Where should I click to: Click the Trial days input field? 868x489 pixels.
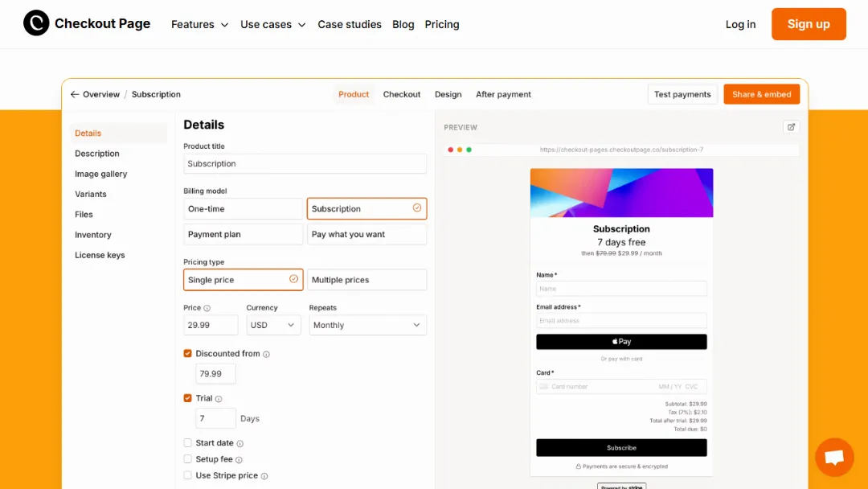coord(215,418)
